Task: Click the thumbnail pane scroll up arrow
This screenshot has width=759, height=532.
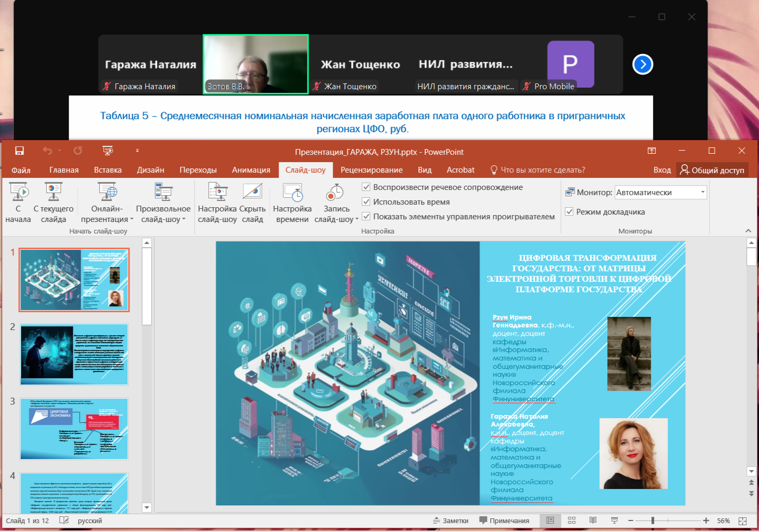Action: tap(147, 242)
